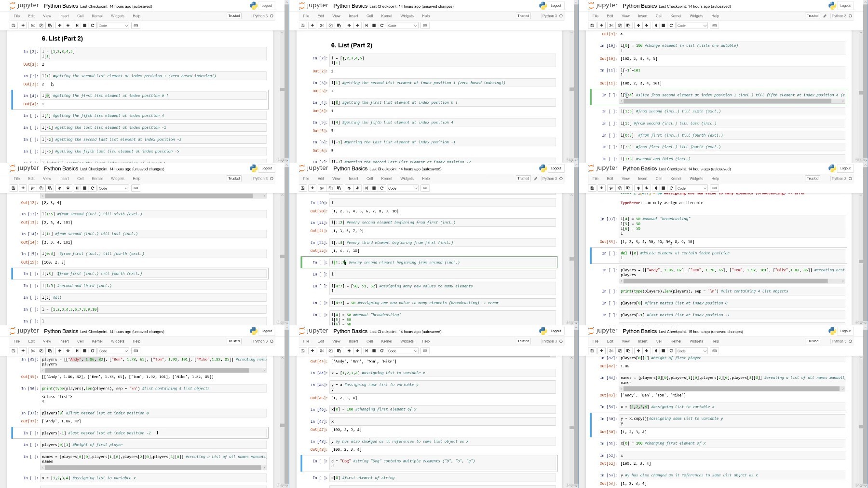Open File menu in '15 hours ago' notebook
This screenshot has height=488, width=868.
tap(596, 341)
